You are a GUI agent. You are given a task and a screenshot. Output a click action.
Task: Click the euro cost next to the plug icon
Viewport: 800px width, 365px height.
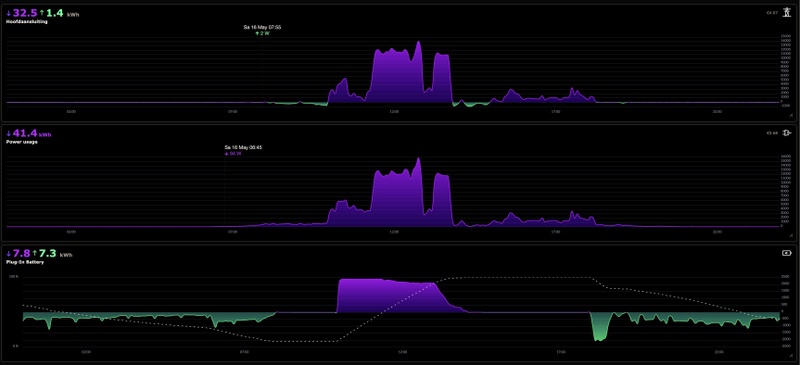771,133
